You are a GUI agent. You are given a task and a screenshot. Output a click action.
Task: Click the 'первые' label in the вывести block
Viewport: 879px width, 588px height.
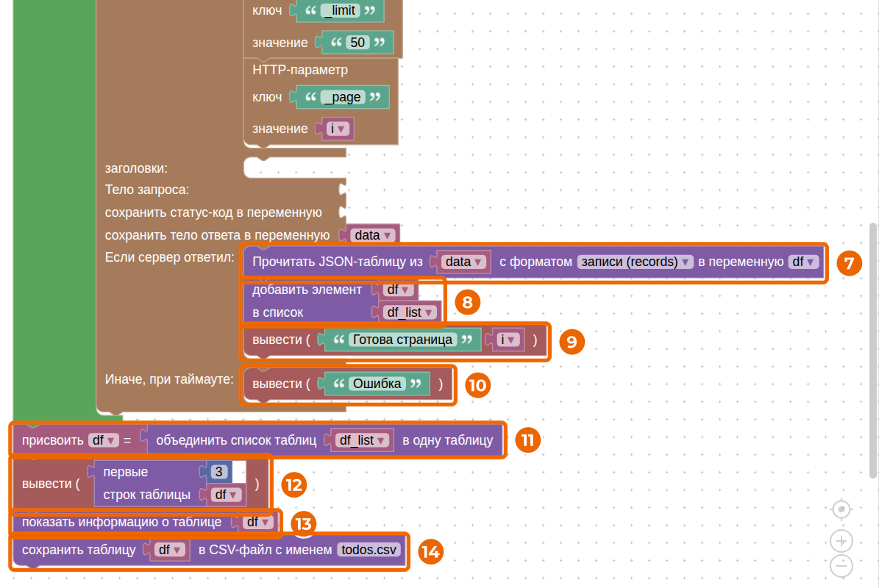pos(126,472)
